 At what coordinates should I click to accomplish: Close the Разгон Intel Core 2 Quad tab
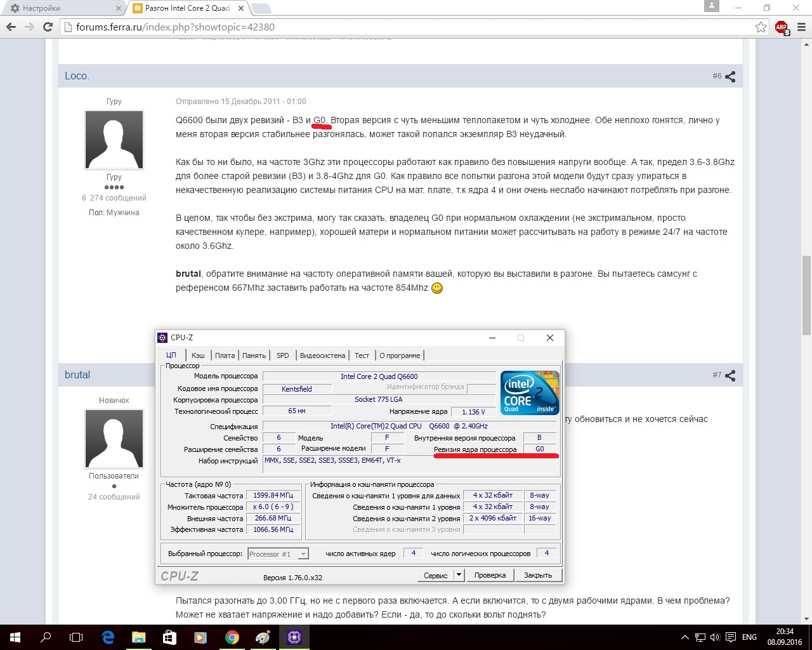pyautogui.click(x=240, y=8)
